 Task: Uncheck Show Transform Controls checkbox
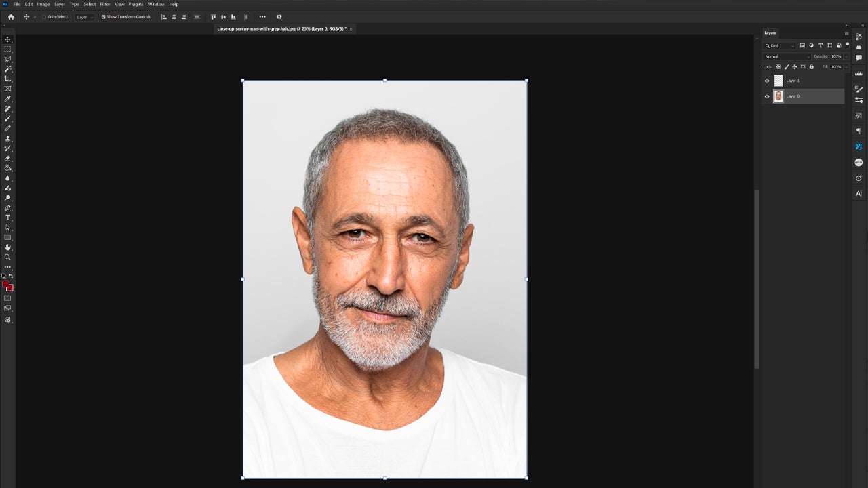tap(104, 17)
